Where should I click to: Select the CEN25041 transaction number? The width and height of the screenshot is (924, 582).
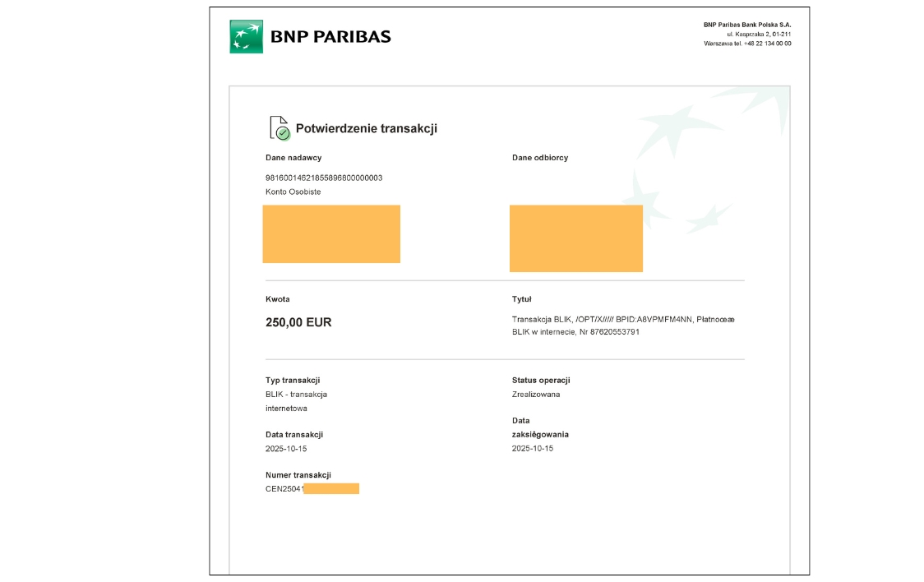point(284,489)
